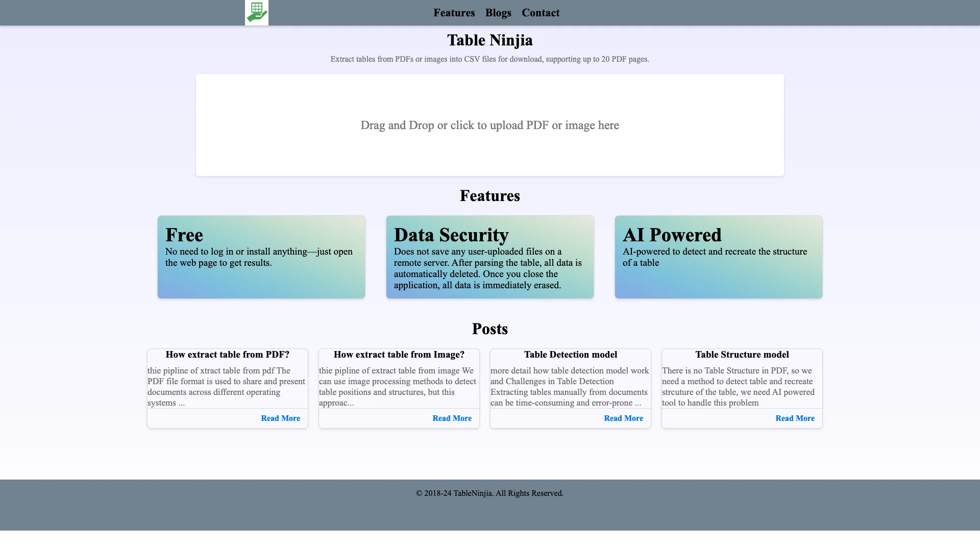The image size is (980, 551).
Task: Click the copyright 2018-24 TableNinjia footer text
Action: click(490, 493)
